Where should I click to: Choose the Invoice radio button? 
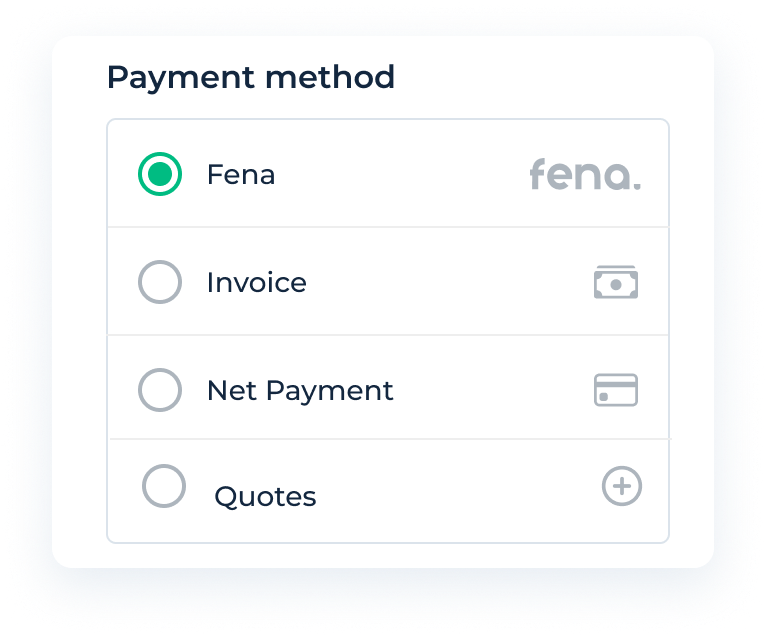pyautogui.click(x=160, y=283)
